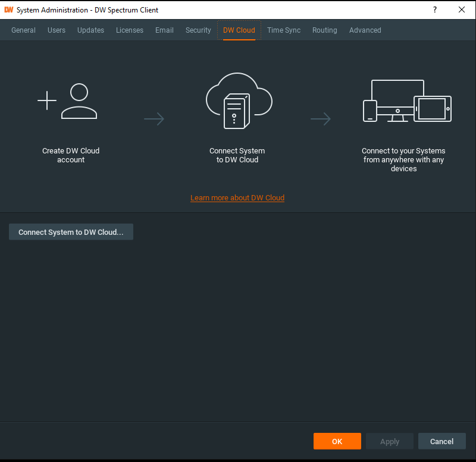
Task: Confirm with the orange OK button
Action: (337, 441)
